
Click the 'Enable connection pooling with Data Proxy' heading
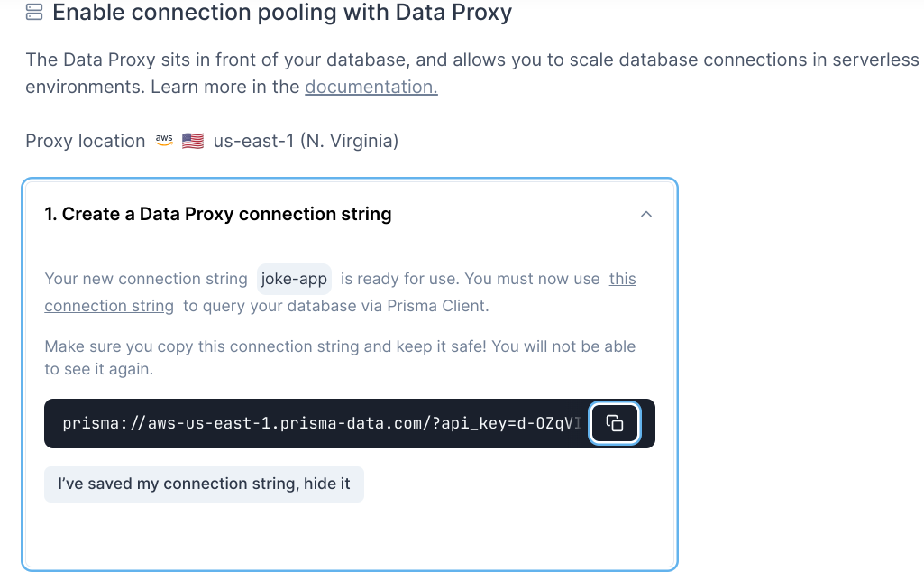coord(282,13)
